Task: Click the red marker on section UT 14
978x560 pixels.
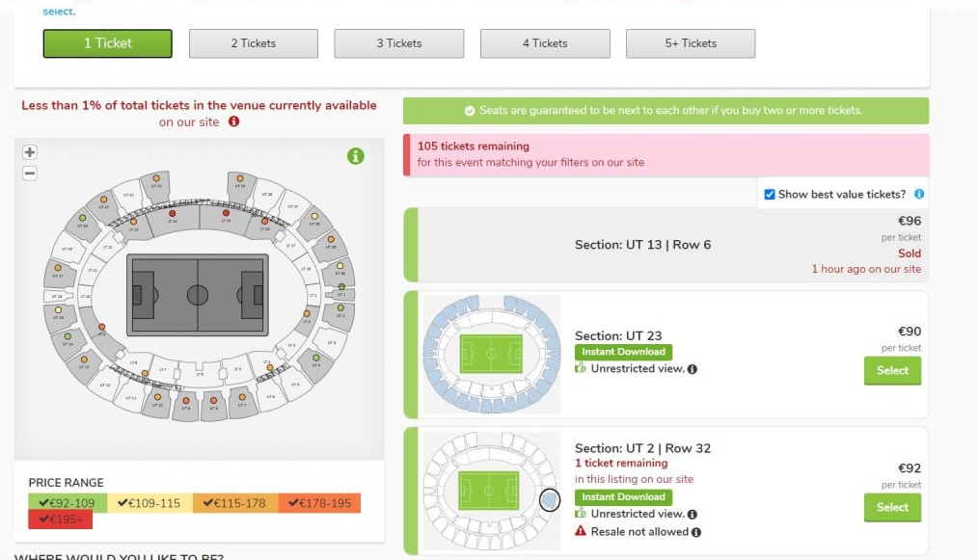Action: 173,214
